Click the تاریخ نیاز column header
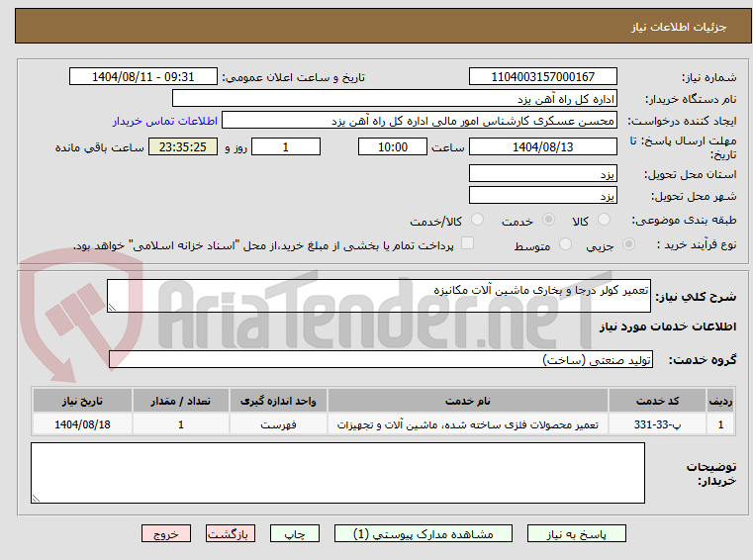The width and height of the screenshot is (753, 560). click(82, 401)
